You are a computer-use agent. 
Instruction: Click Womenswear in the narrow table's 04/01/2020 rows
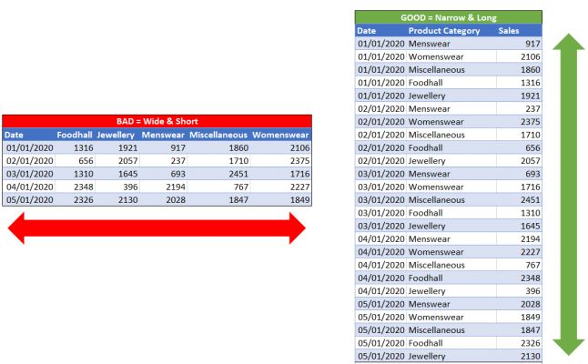[436, 252]
